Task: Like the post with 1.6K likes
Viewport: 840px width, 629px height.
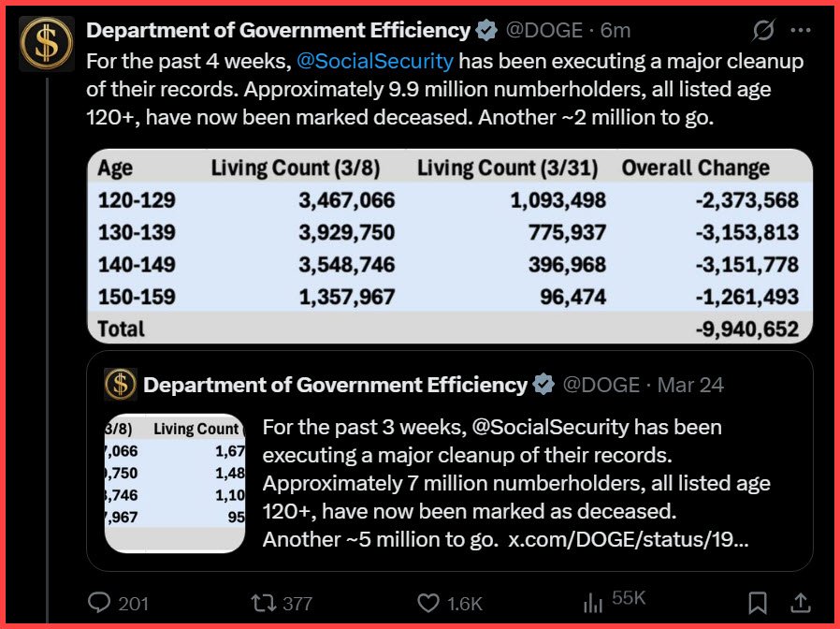Action: tap(428, 603)
